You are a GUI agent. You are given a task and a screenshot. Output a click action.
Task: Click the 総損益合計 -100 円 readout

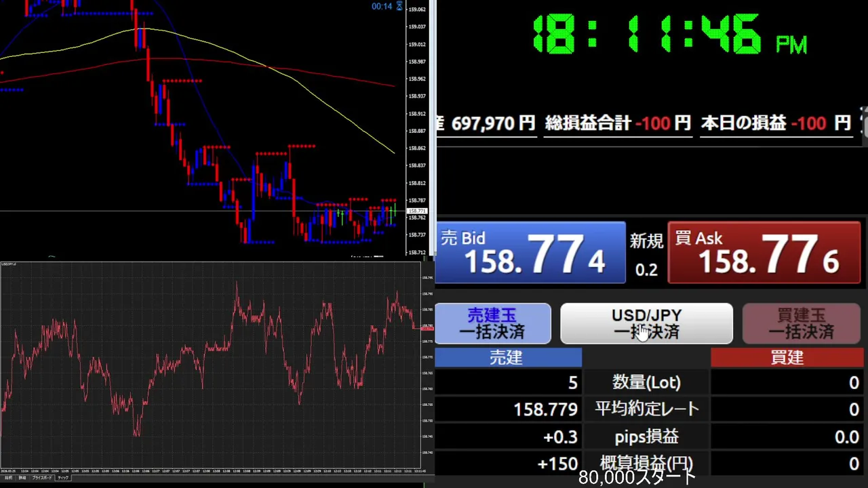(618, 123)
